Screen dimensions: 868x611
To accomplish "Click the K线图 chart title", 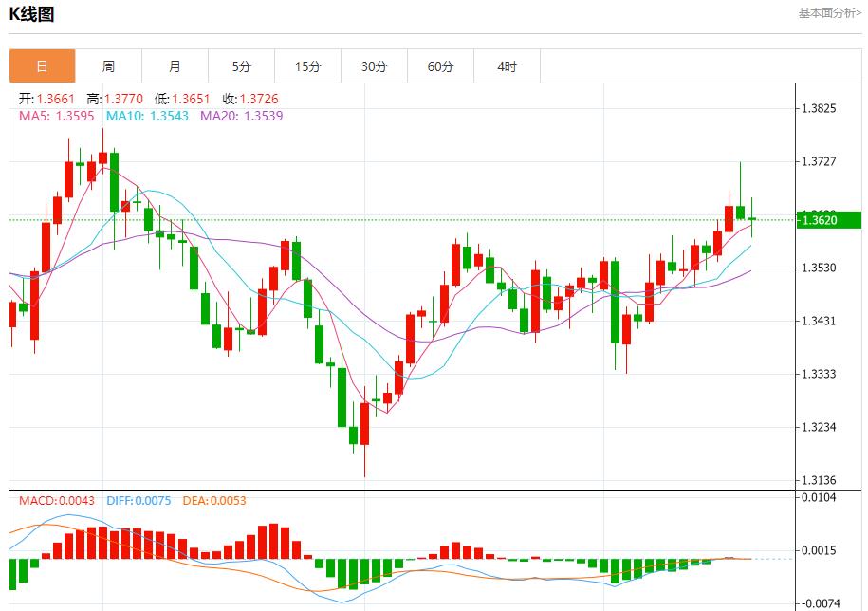I will (29, 13).
